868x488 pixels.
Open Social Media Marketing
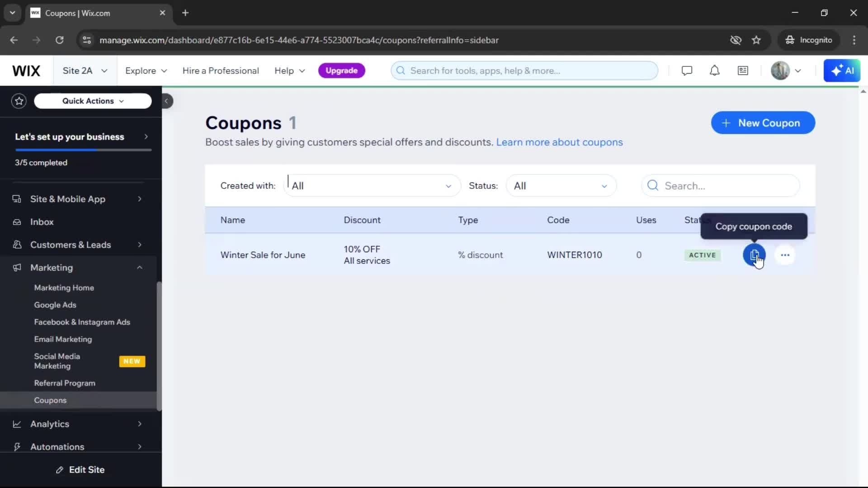click(57, 361)
